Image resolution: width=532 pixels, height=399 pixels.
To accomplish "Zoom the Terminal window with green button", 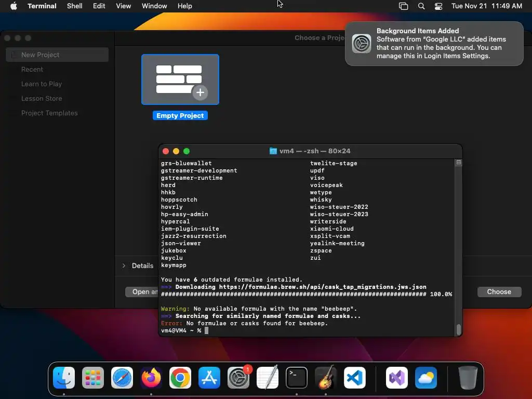I will click(187, 151).
